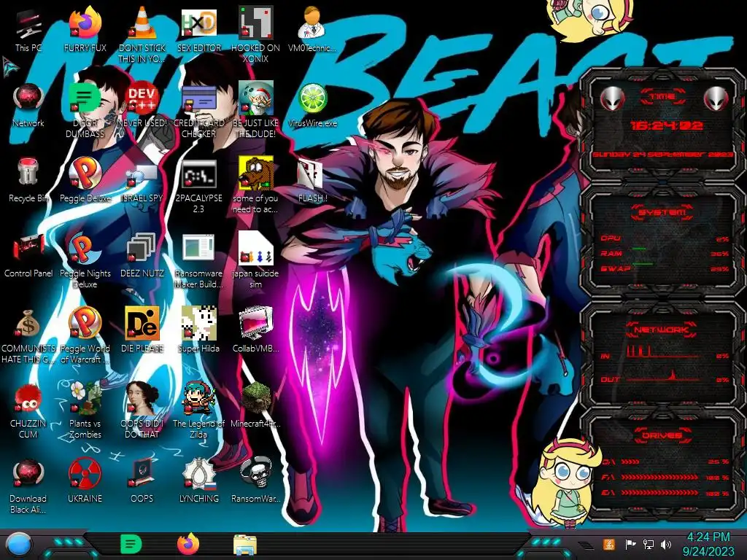Open 2PACALYPSE 2.3 console shortcut
The height and width of the screenshot is (560, 747).
pos(198,184)
